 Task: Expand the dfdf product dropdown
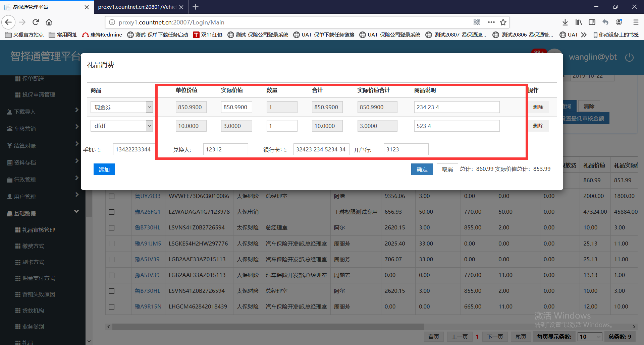149,126
